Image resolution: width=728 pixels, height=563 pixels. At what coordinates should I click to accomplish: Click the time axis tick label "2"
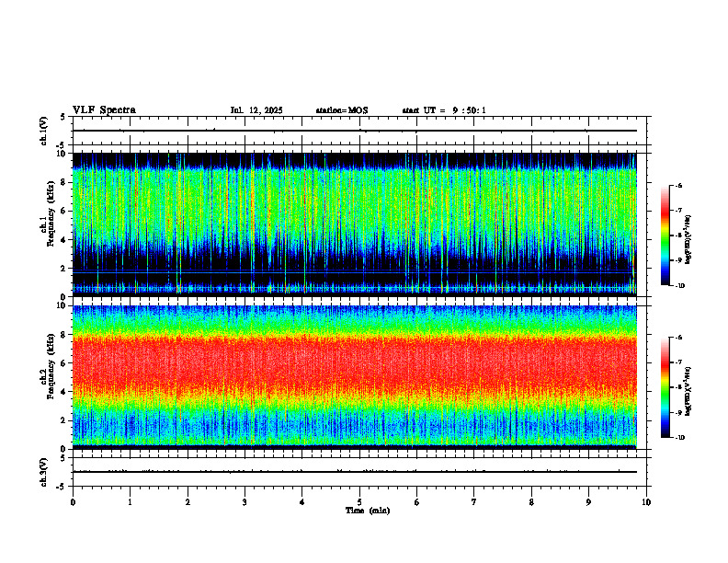[188, 502]
